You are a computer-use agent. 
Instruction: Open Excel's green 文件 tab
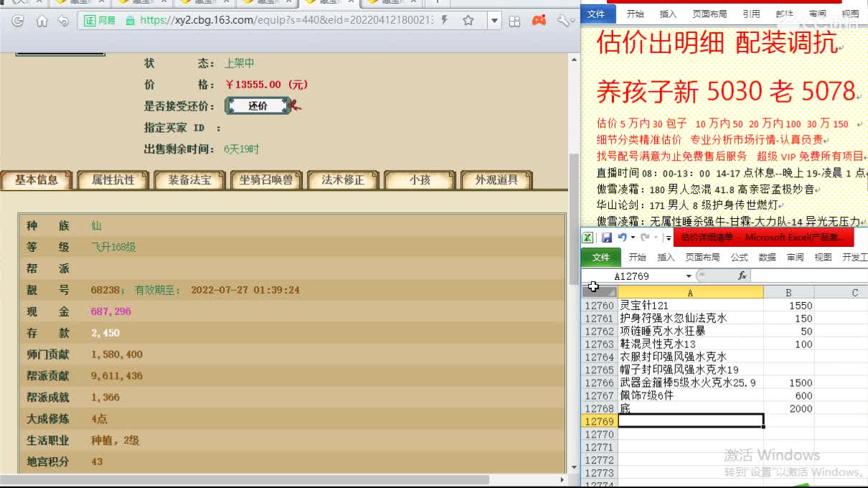(601, 257)
